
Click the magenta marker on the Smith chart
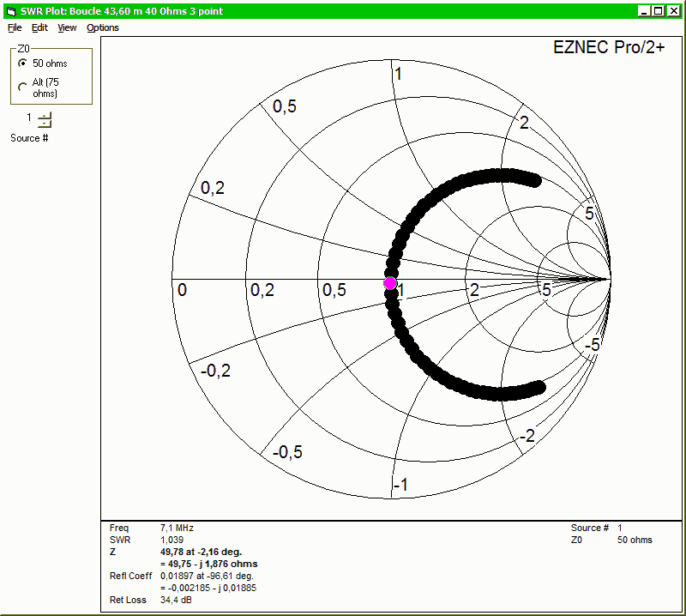(x=390, y=283)
